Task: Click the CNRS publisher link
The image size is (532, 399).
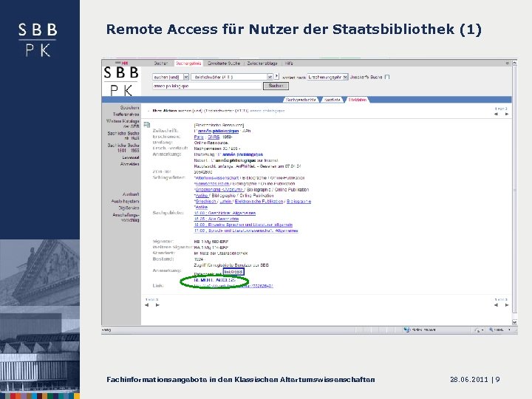Action: [214, 137]
